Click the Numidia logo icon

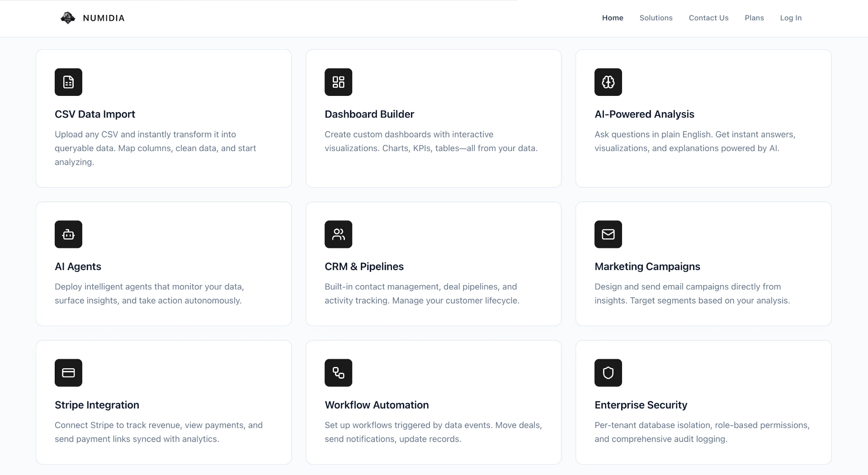[68, 18]
